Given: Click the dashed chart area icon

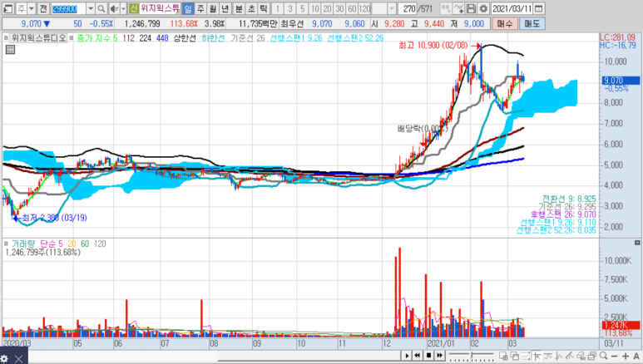Looking at the screenshot, I should pyautogui.click(x=526, y=356).
